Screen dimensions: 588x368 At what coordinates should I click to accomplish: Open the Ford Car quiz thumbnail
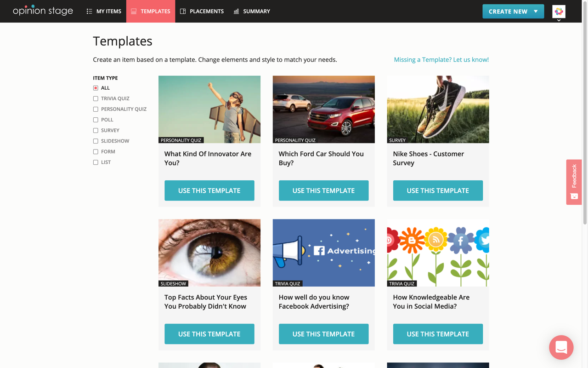[x=323, y=109]
